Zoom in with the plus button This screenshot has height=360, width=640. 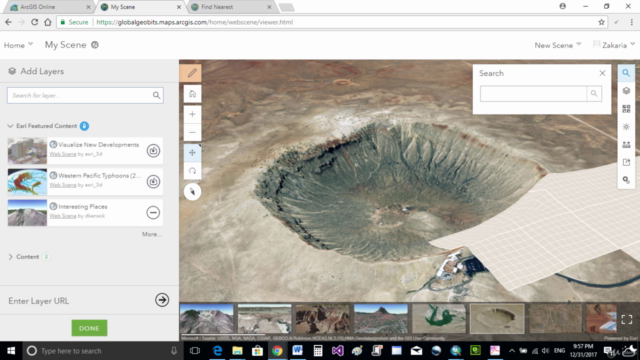[192, 114]
